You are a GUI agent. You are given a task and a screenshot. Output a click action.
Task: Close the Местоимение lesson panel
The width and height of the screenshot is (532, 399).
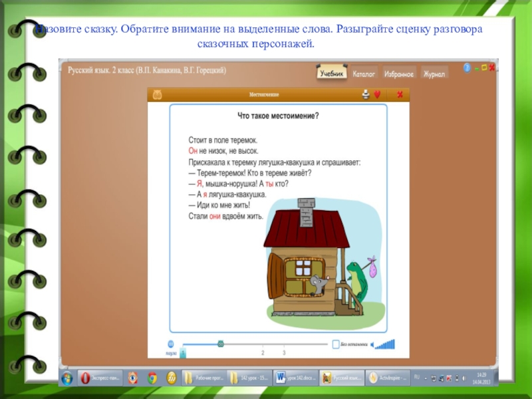tap(400, 94)
